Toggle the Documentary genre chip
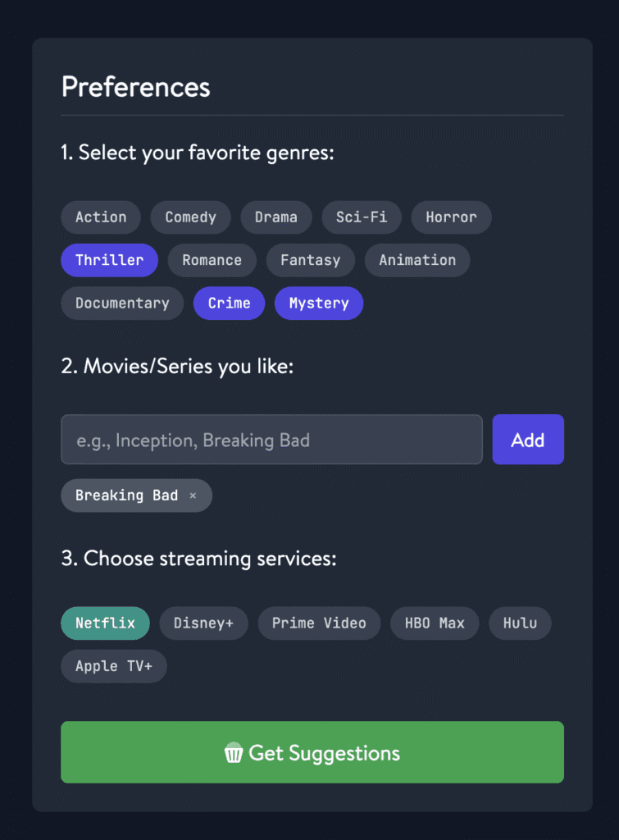 122,303
